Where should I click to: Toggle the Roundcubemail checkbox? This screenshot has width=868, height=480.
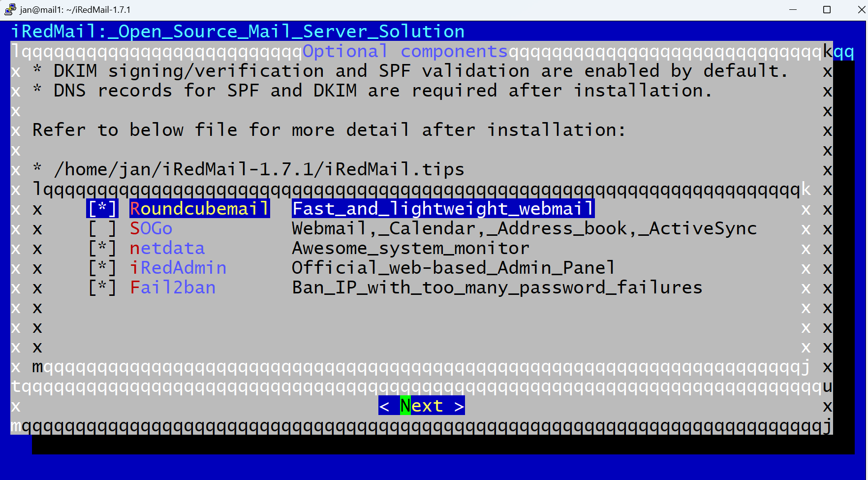[x=102, y=209]
